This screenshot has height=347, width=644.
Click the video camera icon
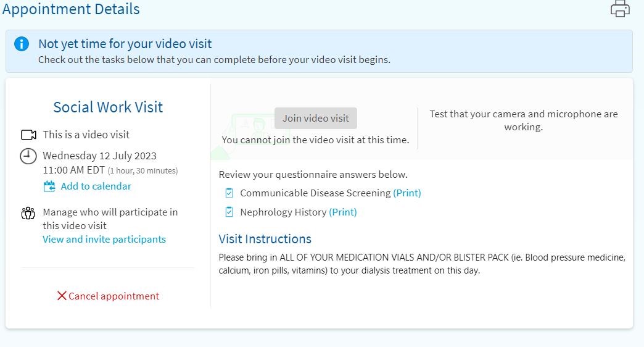click(28, 135)
